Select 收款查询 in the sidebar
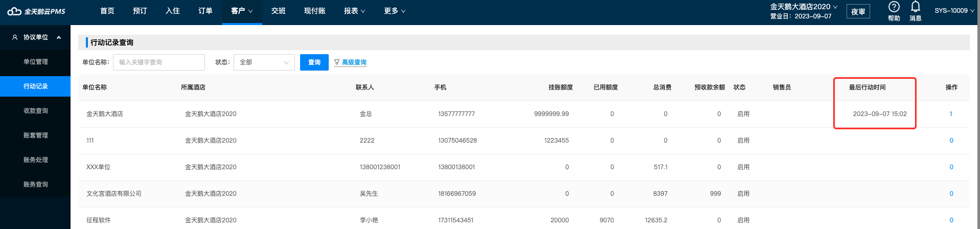Screen dimensions: 980x229 [x=35, y=111]
